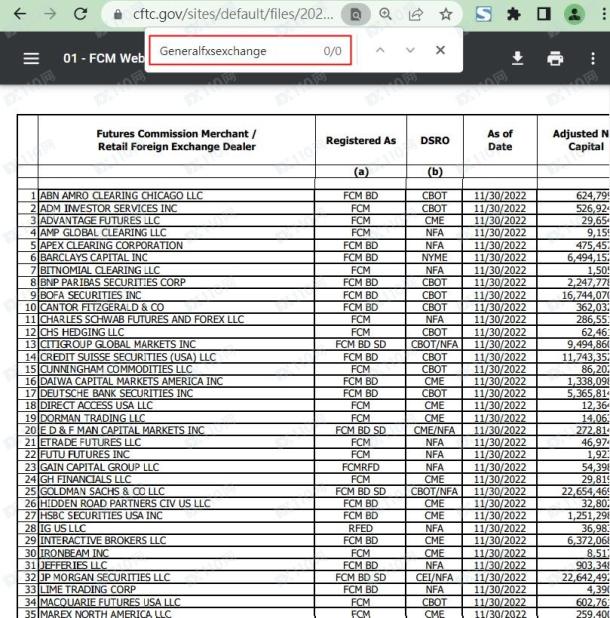
Task: Click BITNOMIAL CLEARING LLC name
Action: click(100, 270)
